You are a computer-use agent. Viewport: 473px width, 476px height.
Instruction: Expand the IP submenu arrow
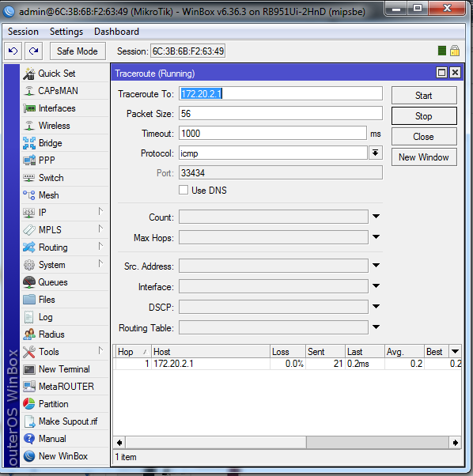point(100,211)
